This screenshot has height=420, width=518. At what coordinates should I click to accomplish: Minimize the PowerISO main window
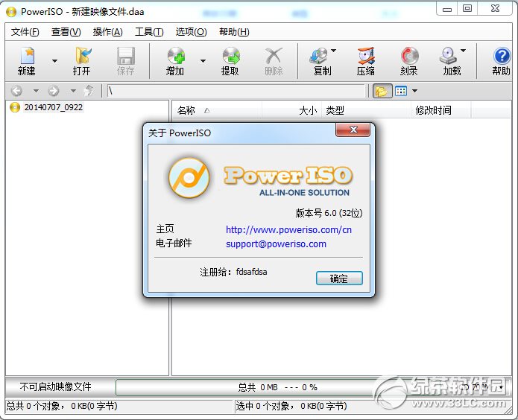pos(447,9)
